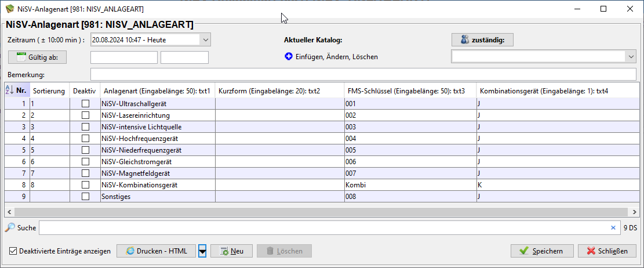Click the calendar Gültig ab button
644x268 pixels.
[x=38, y=57]
